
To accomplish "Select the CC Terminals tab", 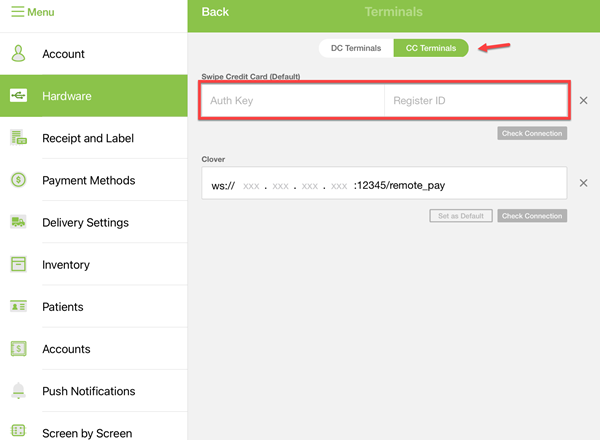I will [431, 48].
